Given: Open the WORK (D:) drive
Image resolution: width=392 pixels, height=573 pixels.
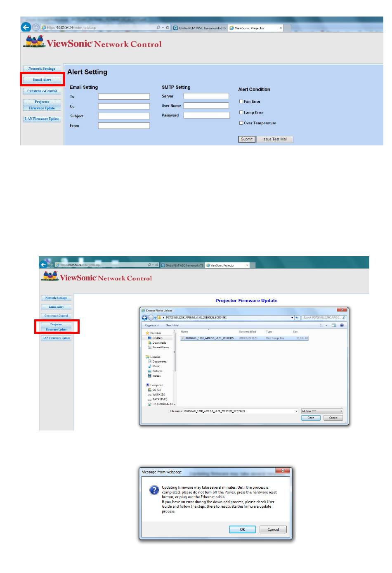Looking at the screenshot, I should [x=156, y=395].
